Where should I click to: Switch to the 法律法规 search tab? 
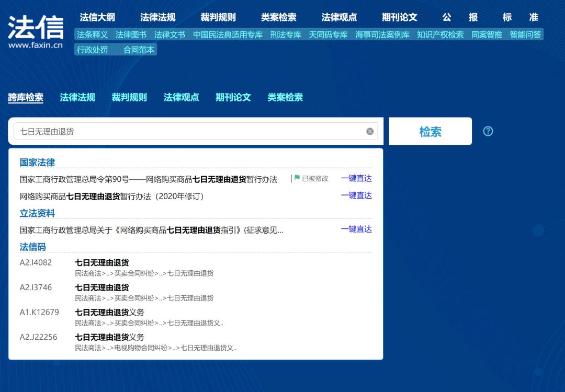[x=77, y=97]
